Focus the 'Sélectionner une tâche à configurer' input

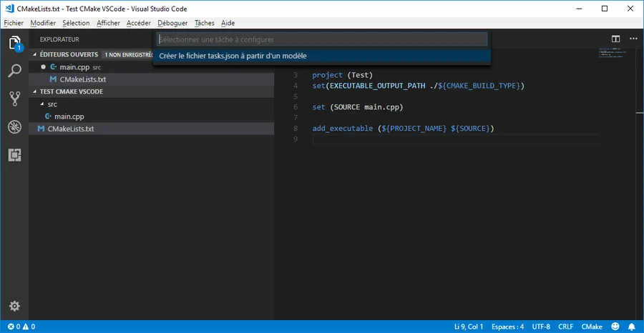321,40
